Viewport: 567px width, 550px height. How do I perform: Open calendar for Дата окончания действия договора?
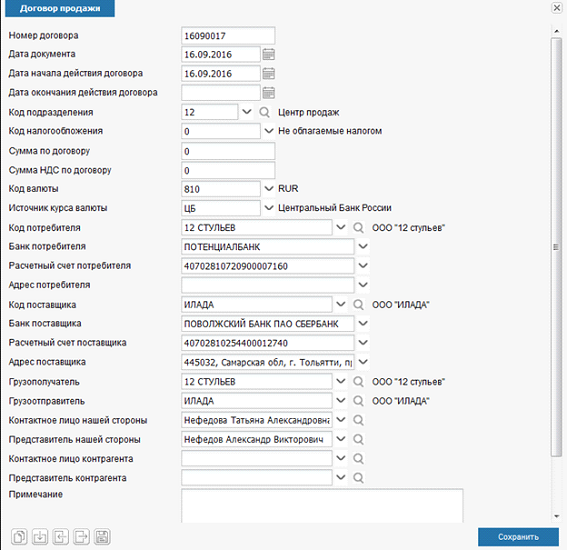coord(268,93)
